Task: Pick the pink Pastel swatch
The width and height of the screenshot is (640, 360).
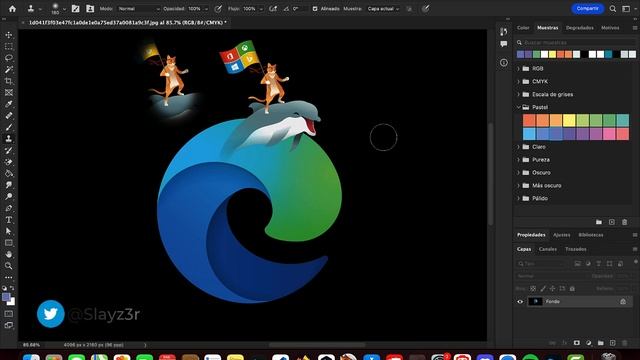Action: coord(609,134)
